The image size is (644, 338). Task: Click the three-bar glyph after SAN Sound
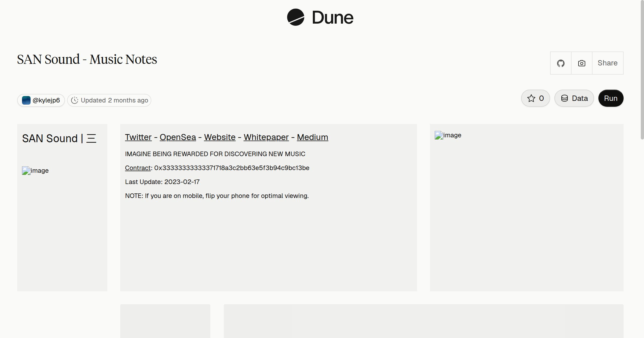[91, 138]
